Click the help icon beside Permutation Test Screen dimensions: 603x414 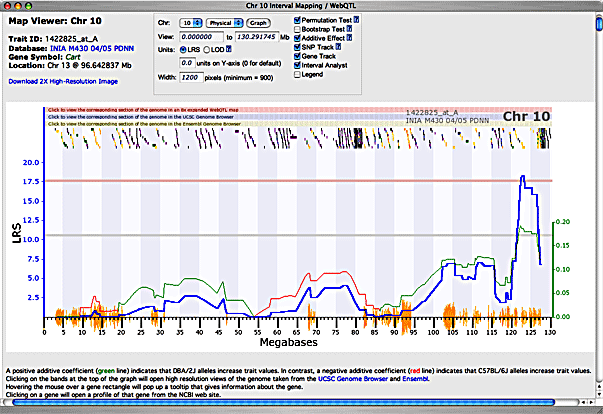coord(357,21)
